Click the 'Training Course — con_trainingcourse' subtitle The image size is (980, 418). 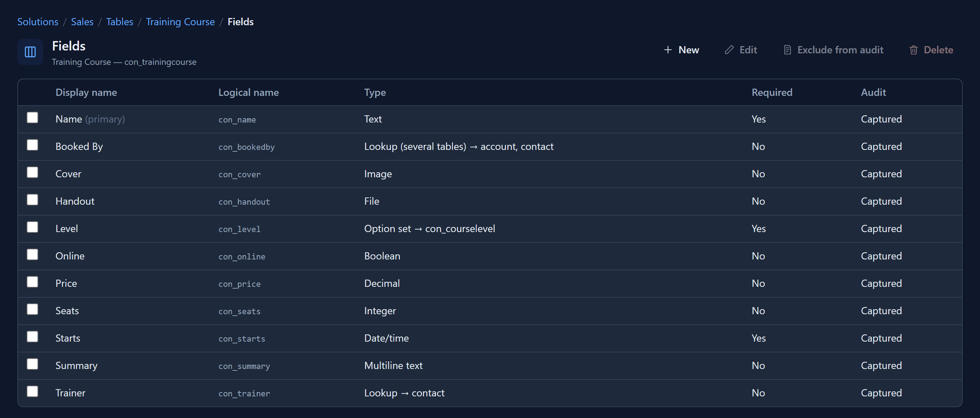click(124, 62)
